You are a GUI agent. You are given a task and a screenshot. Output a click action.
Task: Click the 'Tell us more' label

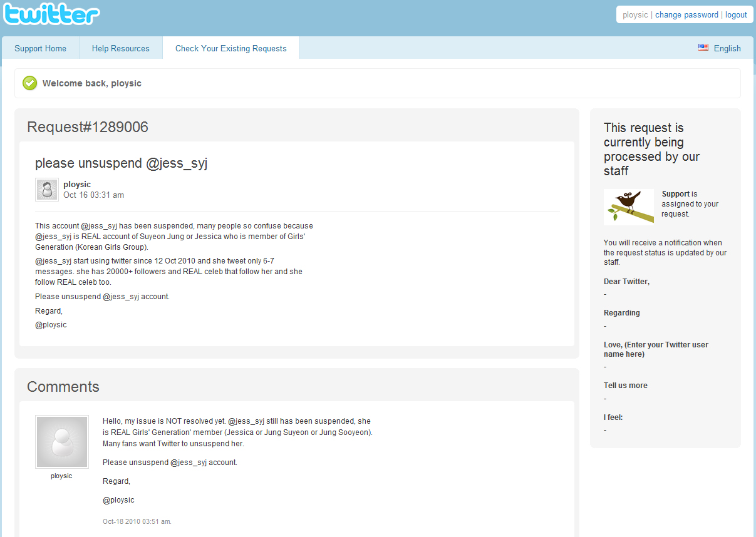tap(626, 386)
